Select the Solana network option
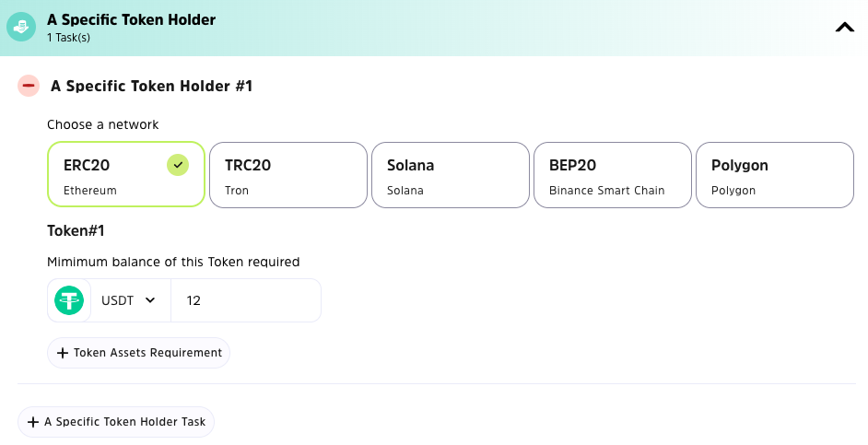The width and height of the screenshot is (868, 445). coord(450,175)
